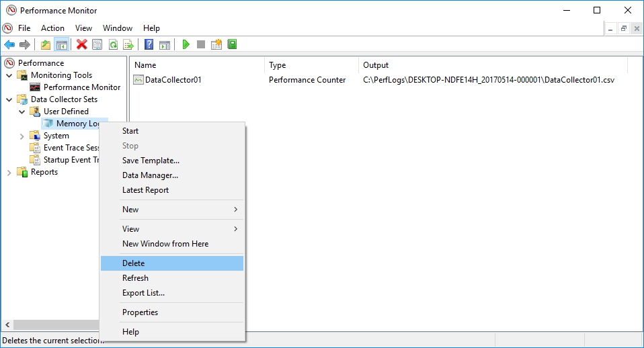The height and width of the screenshot is (348, 644).
Task: Click the DataCollector01.csv output path
Action: click(489, 80)
